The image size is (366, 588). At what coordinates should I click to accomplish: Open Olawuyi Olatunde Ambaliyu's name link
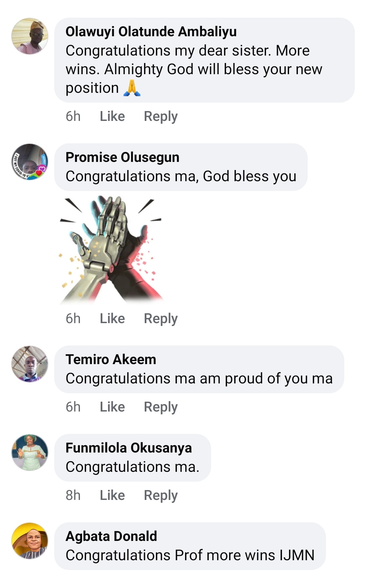(x=151, y=31)
